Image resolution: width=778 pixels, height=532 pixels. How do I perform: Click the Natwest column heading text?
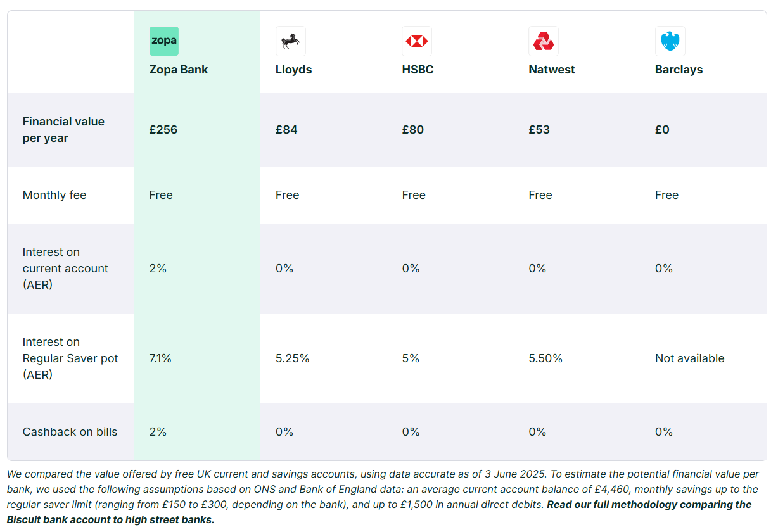(551, 70)
